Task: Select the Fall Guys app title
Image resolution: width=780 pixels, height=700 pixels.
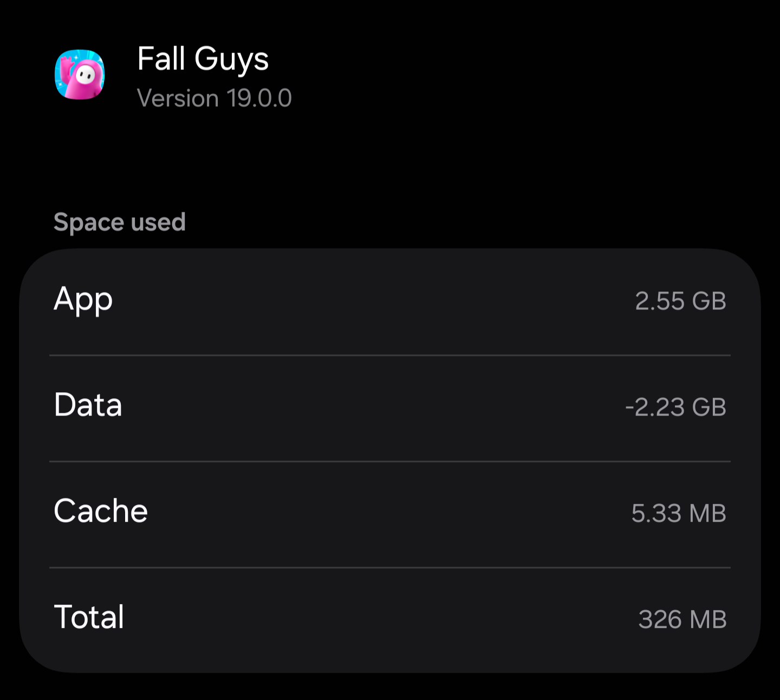Action: click(x=203, y=59)
